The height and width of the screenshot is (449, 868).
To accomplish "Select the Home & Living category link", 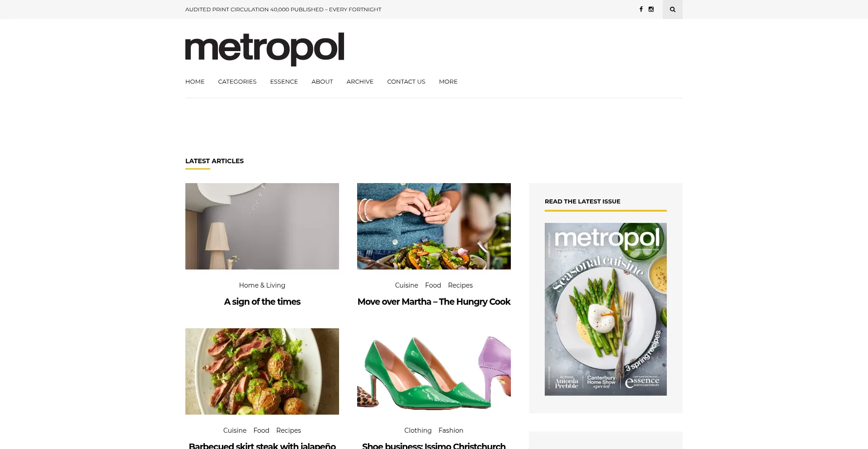I will [x=262, y=285].
